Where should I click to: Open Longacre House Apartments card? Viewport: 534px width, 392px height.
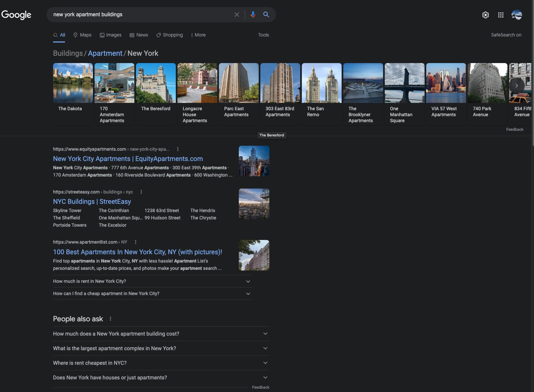tap(197, 94)
